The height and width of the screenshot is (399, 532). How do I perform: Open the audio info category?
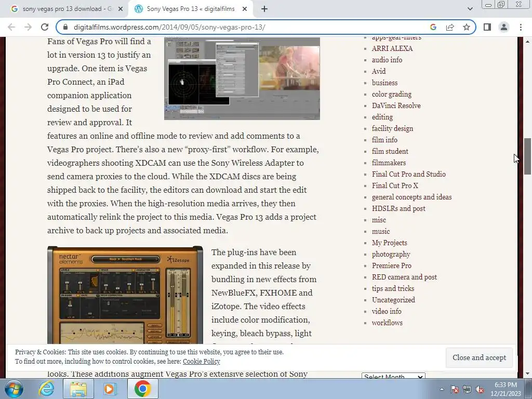[387, 60]
